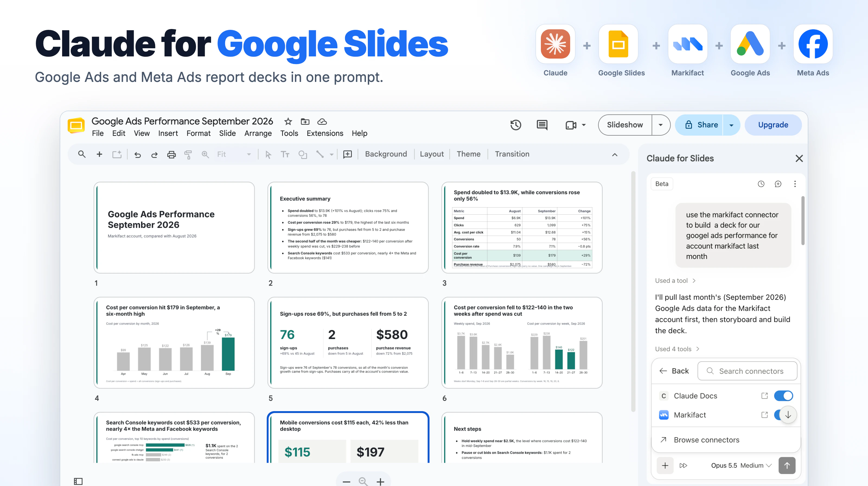This screenshot has height=486, width=868.
Task: Open chat history in Claude panel
Action: click(x=761, y=184)
